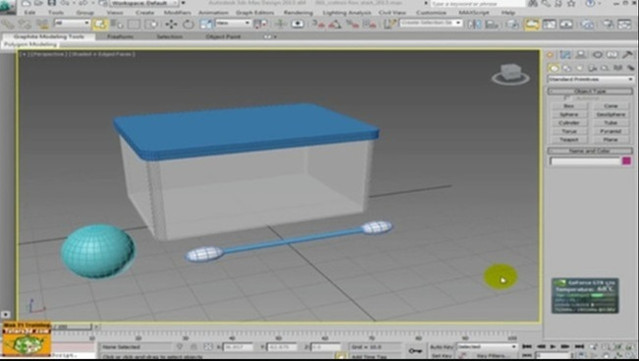639x361 pixels.
Task: Open the Utilities panel tab icon
Action: pyautogui.click(x=628, y=55)
